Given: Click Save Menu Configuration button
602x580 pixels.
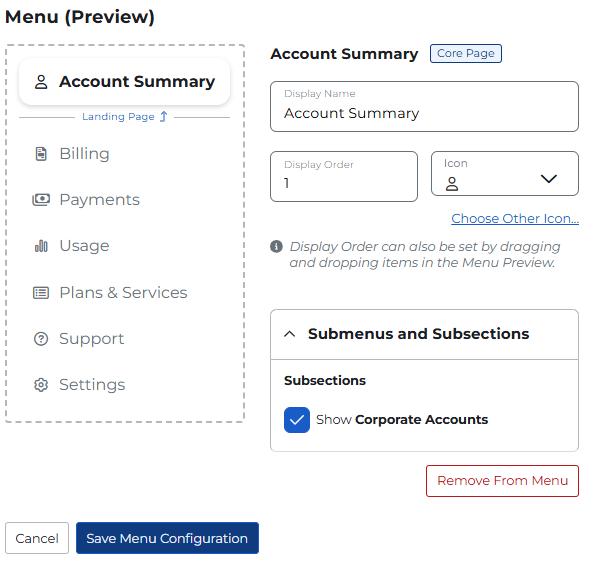Looking at the screenshot, I should tap(167, 538).
